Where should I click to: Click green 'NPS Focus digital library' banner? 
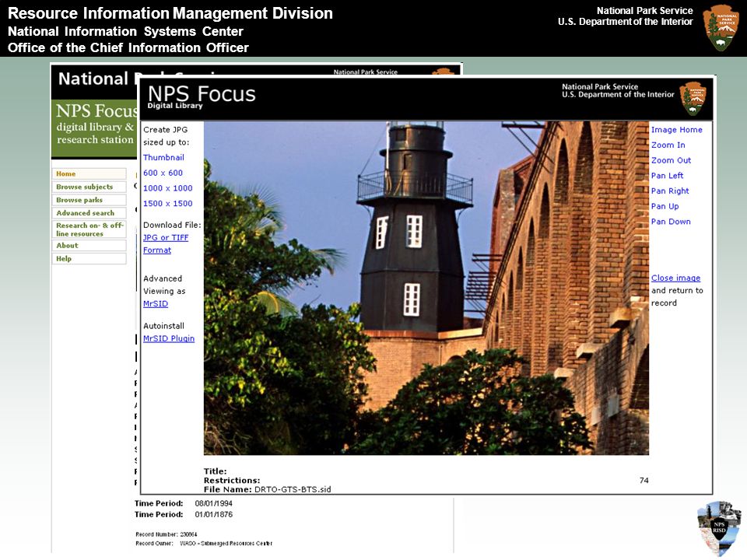coord(94,128)
